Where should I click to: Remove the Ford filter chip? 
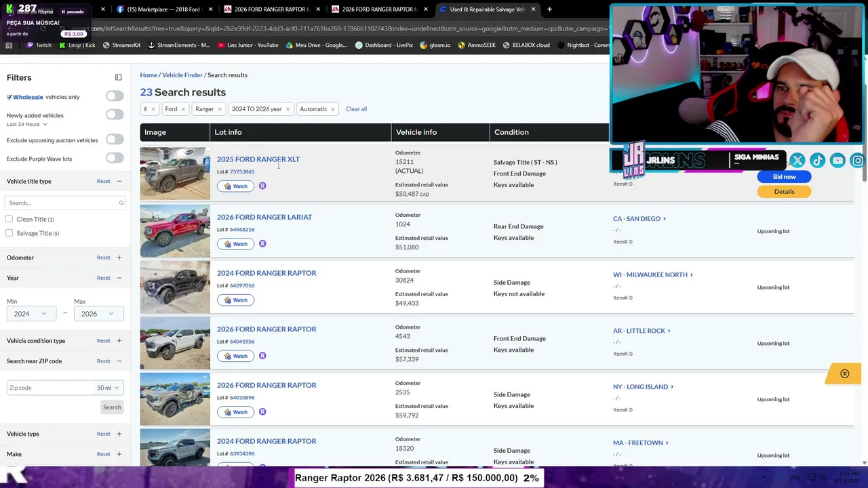click(182, 109)
